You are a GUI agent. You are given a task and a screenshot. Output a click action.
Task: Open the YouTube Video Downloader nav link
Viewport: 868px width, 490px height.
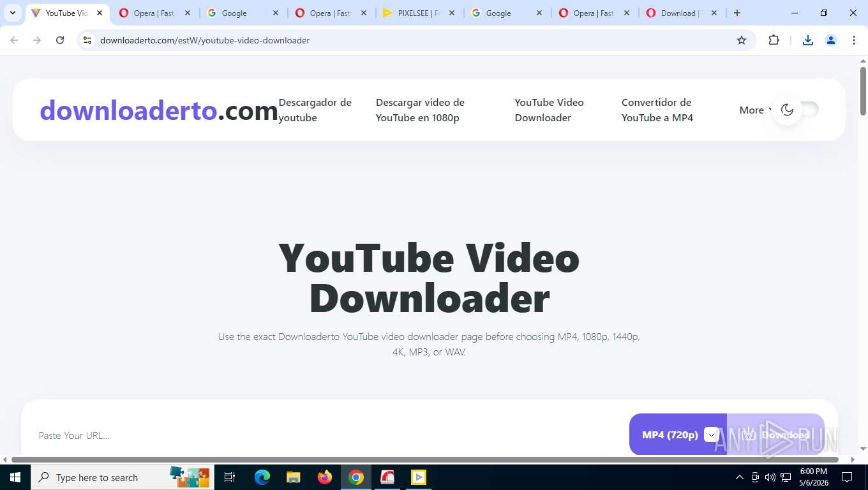pyautogui.click(x=549, y=110)
